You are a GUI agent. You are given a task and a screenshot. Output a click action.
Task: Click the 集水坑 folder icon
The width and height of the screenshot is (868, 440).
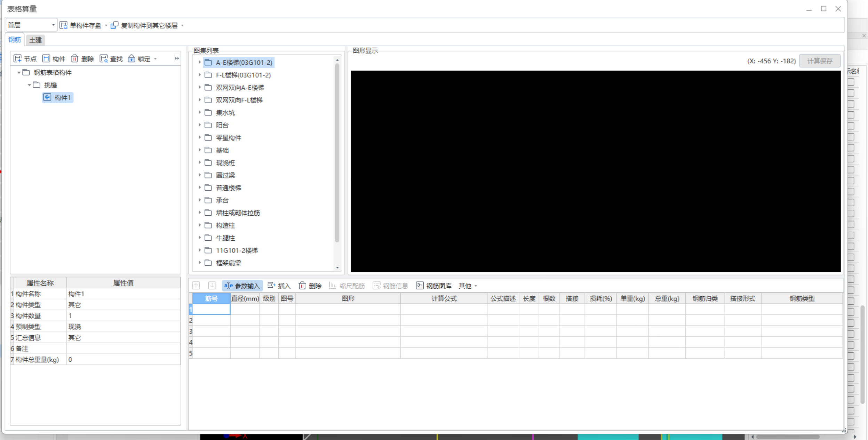tap(208, 113)
